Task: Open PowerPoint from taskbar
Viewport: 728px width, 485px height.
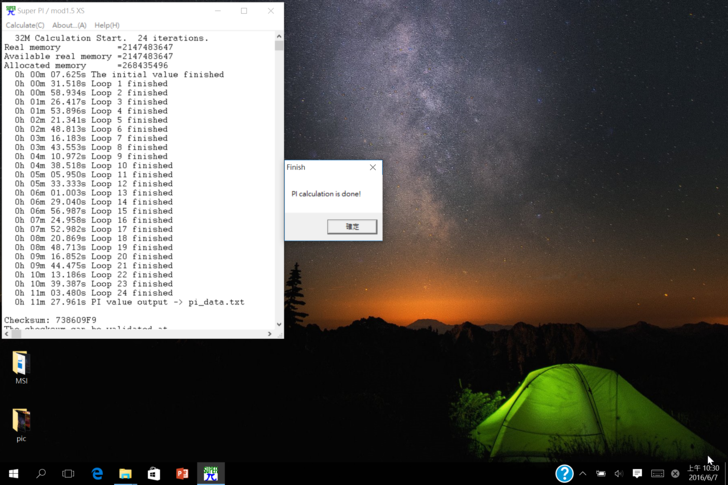Action: coord(182,473)
